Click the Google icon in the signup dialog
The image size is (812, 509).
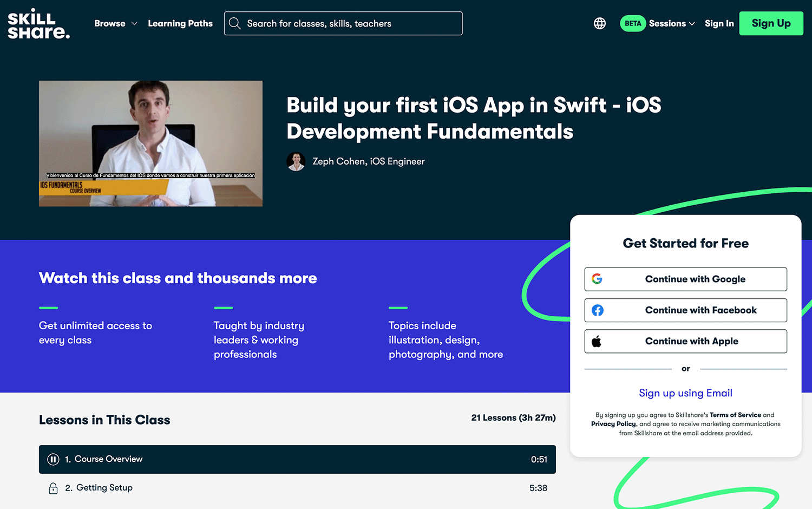pos(597,279)
